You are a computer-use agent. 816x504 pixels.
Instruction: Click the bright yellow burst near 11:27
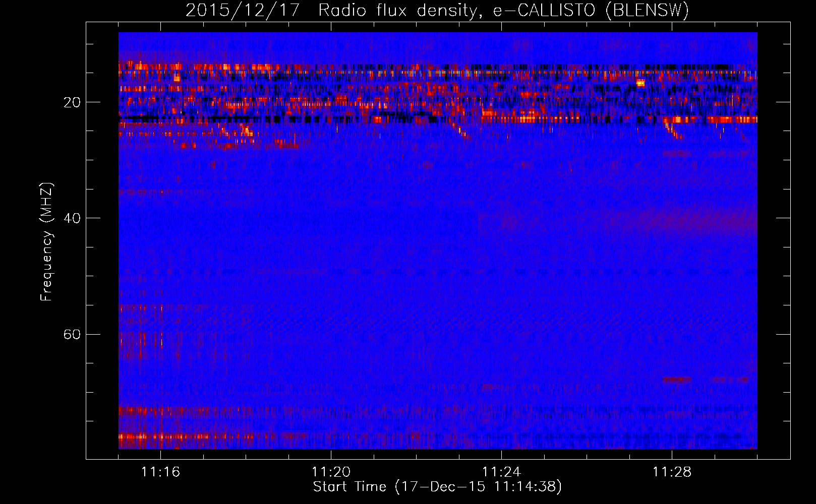click(x=640, y=83)
